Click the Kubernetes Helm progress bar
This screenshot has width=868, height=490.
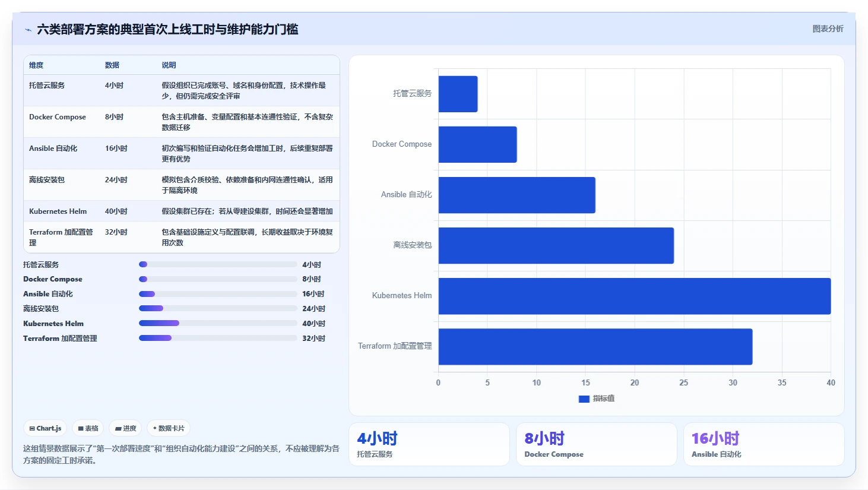(x=218, y=323)
